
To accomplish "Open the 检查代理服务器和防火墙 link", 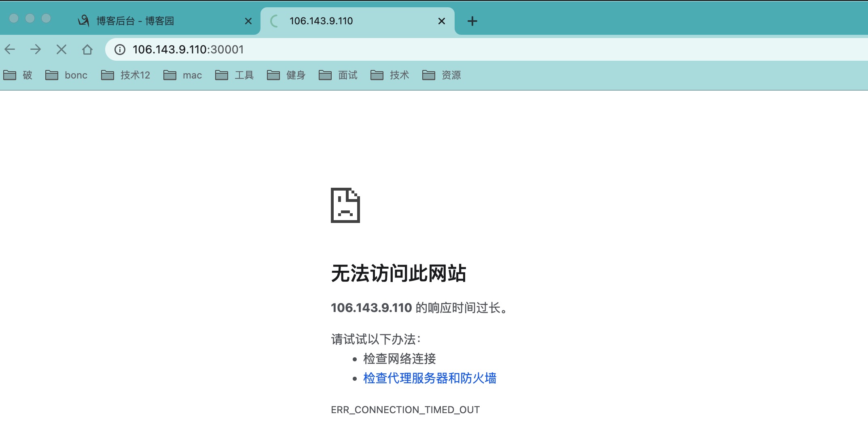I will click(430, 378).
